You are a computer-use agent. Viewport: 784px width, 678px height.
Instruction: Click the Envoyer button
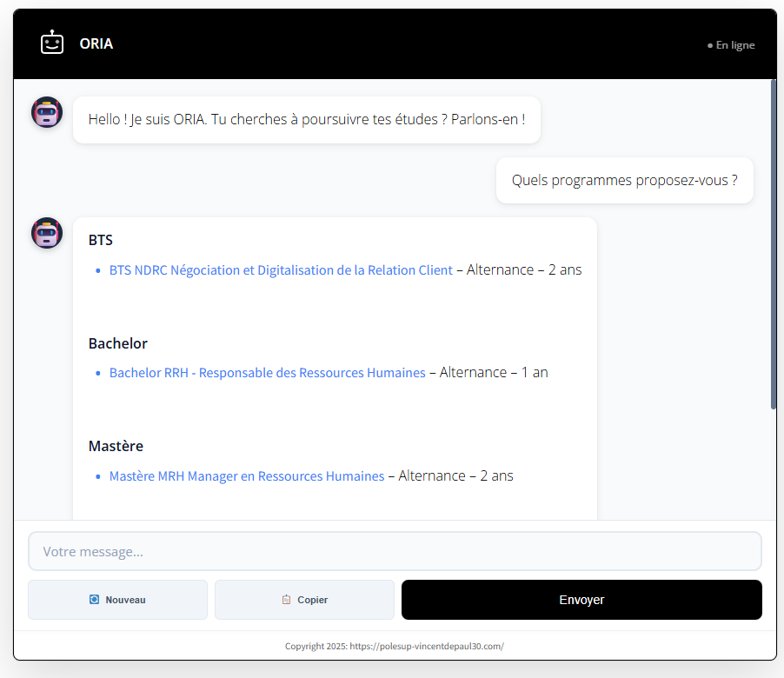[581, 600]
